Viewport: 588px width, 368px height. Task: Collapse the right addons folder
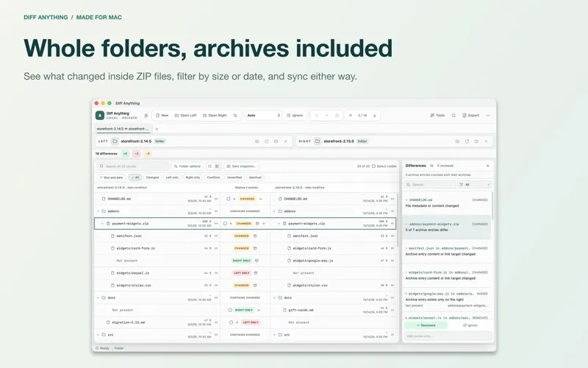274,211
